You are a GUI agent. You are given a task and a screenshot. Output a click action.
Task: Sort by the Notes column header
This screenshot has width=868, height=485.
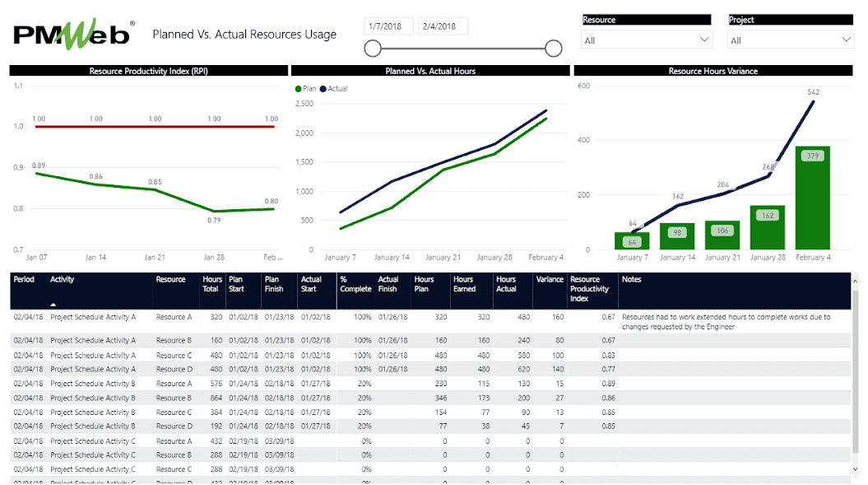point(632,280)
